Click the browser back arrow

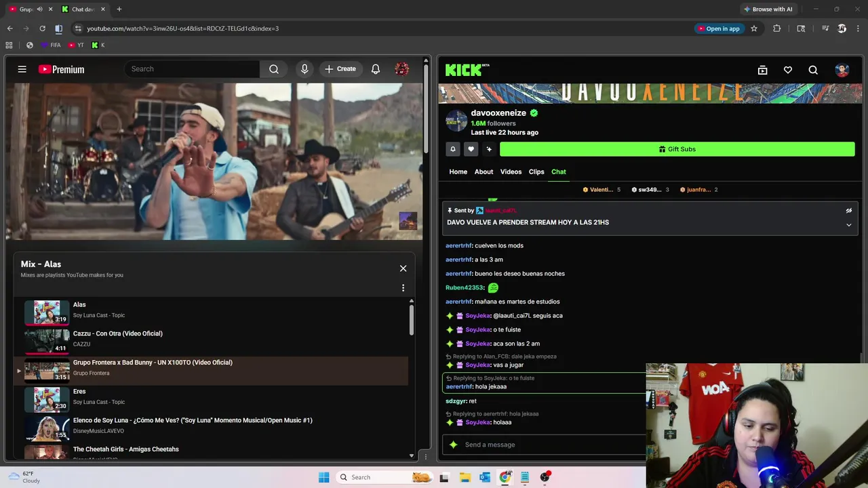(9, 28)
